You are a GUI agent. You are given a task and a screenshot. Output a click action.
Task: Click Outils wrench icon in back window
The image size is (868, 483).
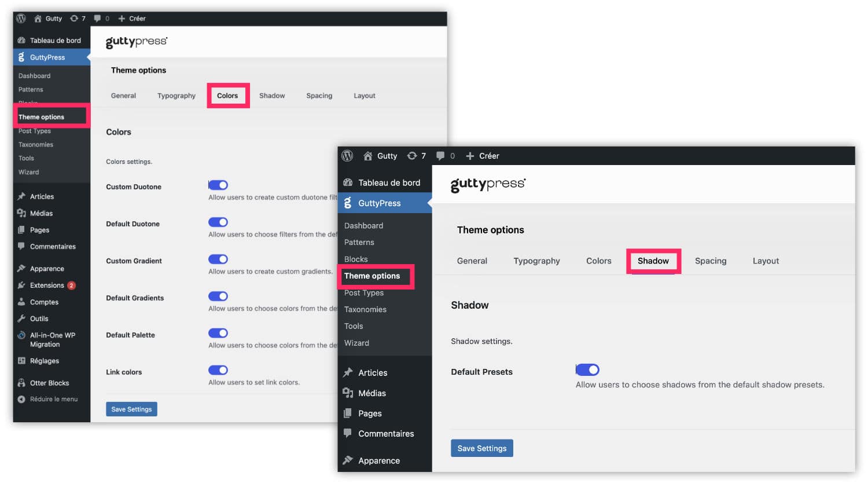click(x=21, y=319)
